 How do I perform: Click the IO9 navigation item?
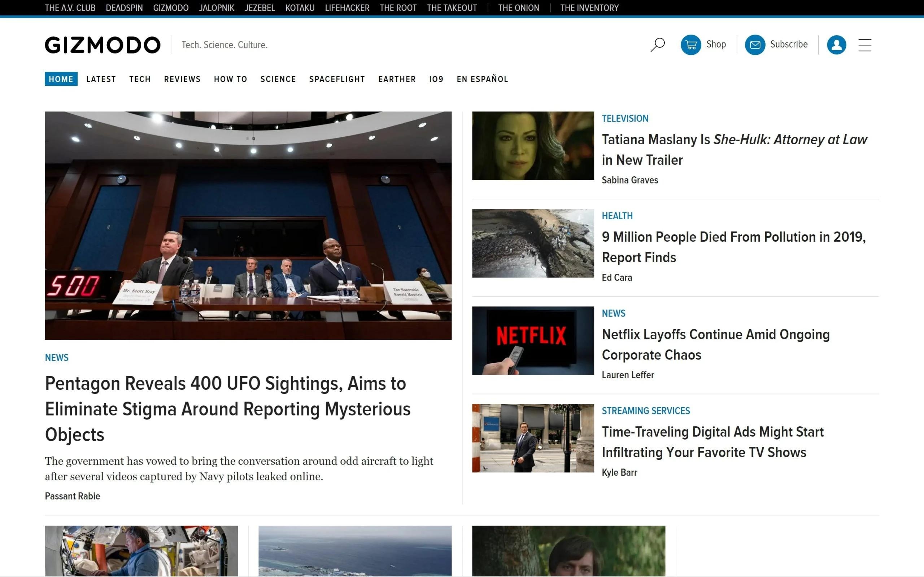click(x=436, y=79)
